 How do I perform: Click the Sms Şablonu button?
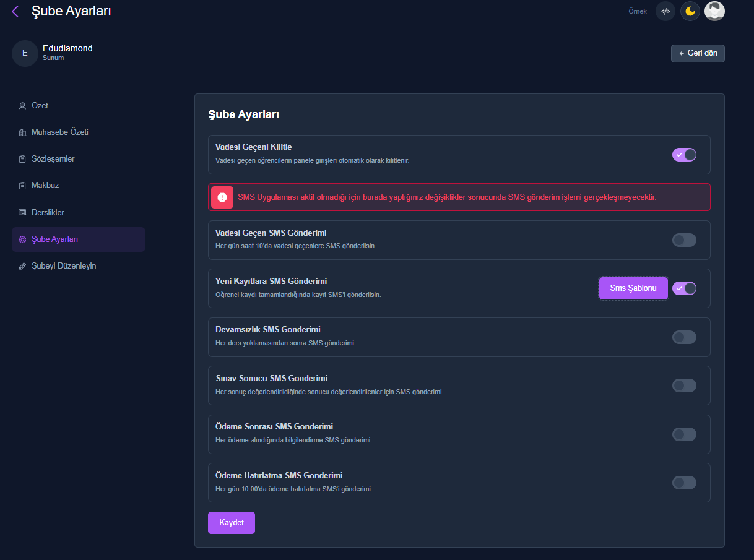[x=633, y=288]
